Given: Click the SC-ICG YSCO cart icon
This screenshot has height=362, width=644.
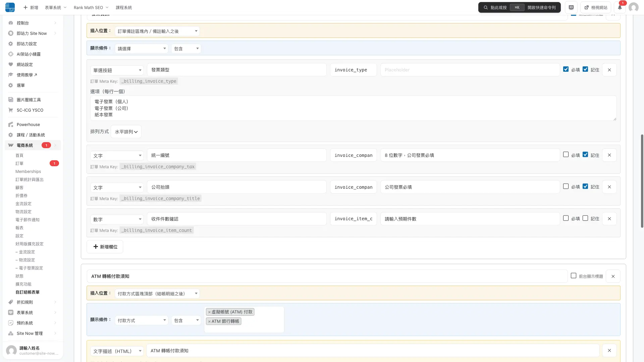Looking at the screenshot, I should click(11, 110).
